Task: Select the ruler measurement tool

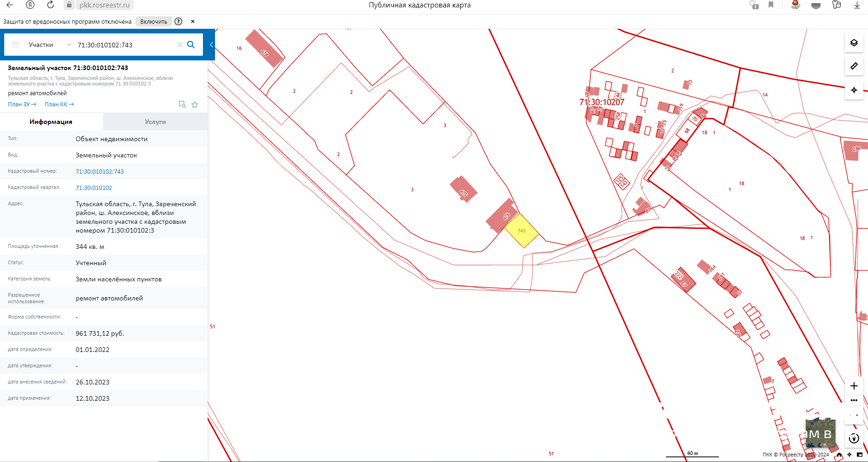Action: [x=854, y=66]
